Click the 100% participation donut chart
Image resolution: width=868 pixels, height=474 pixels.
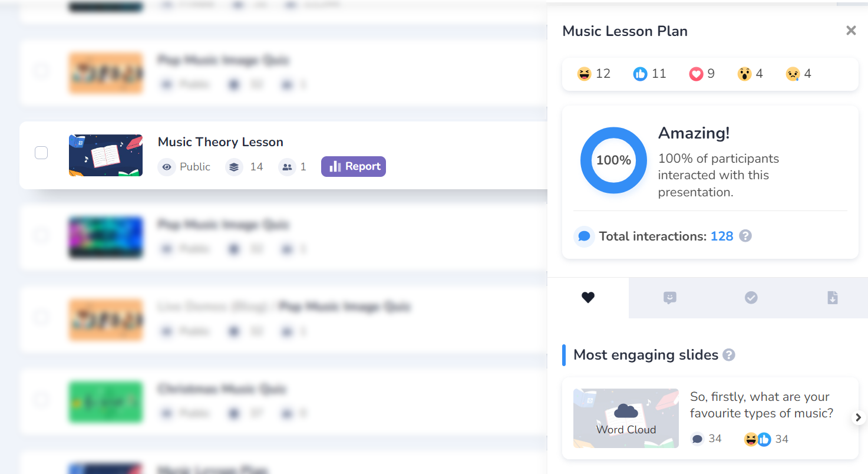click(613, 160)
